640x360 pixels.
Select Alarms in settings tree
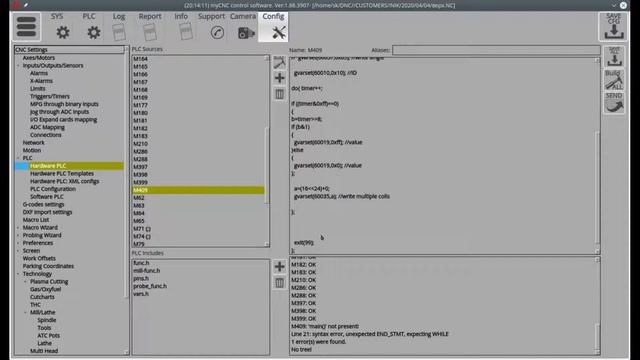(39, 73)
